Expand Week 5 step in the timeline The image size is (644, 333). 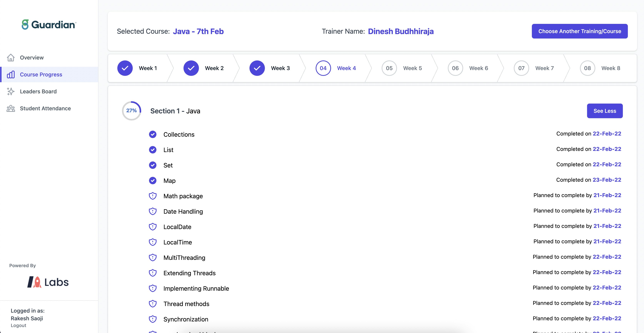coord(389,68)
